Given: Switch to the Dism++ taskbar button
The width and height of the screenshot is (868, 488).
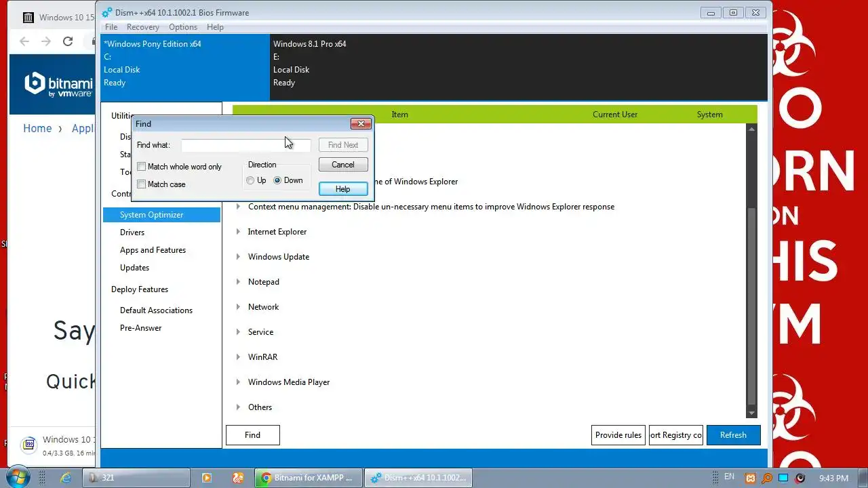Looking at the screenshot, I should coord(418,478).
